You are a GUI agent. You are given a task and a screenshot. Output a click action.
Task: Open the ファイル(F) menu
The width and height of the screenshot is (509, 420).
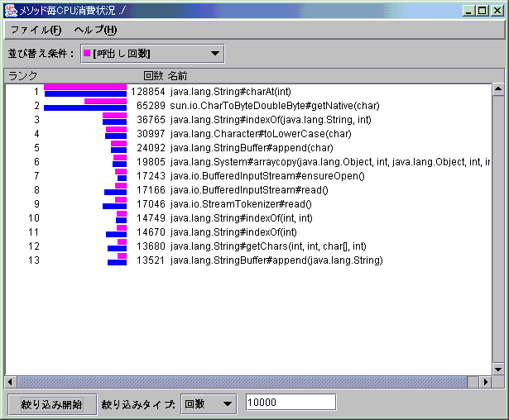(36, 30)
